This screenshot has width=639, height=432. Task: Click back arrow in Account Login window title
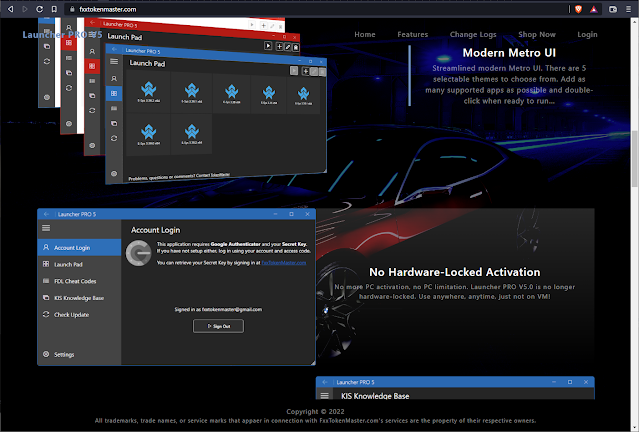[46, 214]
